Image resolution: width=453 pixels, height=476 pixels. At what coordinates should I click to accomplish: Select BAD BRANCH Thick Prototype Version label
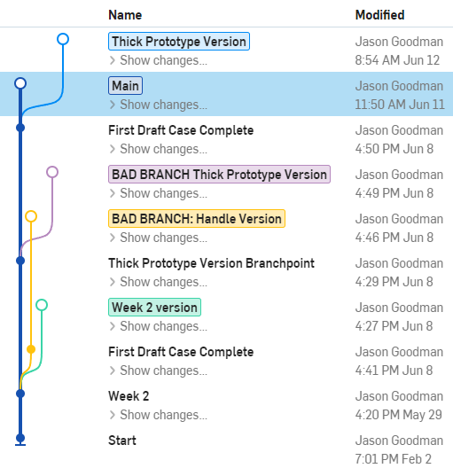219,175
